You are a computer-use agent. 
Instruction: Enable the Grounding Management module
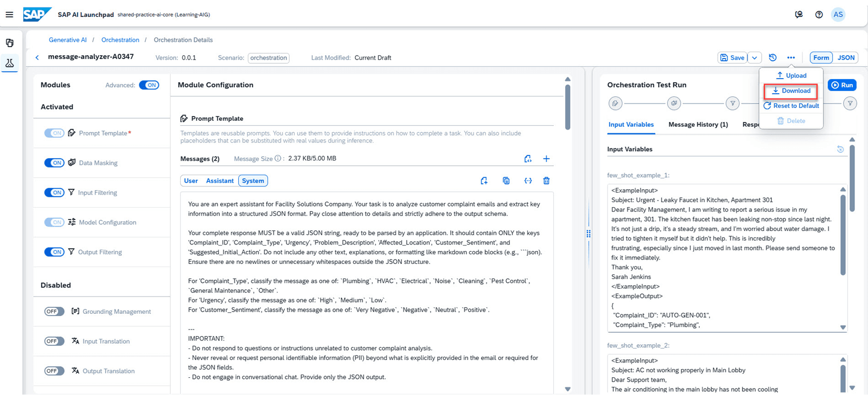coord(54,312)
